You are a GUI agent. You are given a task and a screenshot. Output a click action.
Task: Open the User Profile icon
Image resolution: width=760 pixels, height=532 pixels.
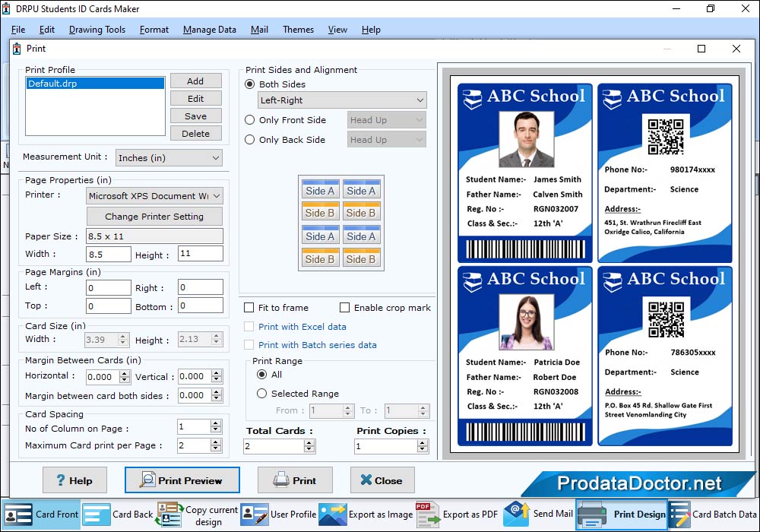[x=254, y=515]
